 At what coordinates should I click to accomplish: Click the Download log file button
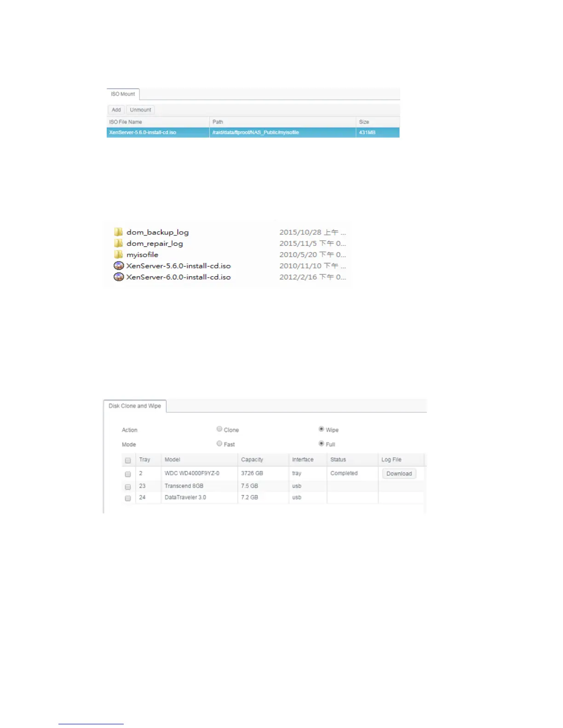[x=399, y=473]
